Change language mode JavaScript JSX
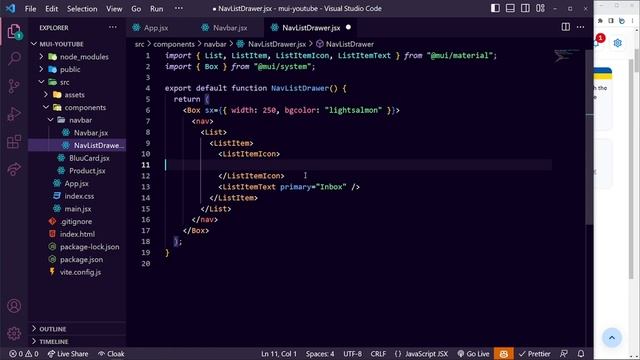 [x=421, y=354]
